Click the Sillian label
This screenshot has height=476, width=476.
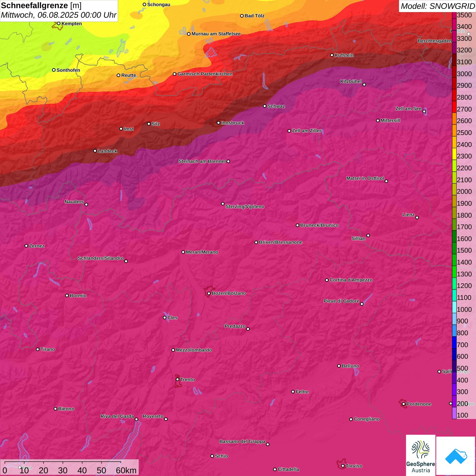tap(358, 238)
